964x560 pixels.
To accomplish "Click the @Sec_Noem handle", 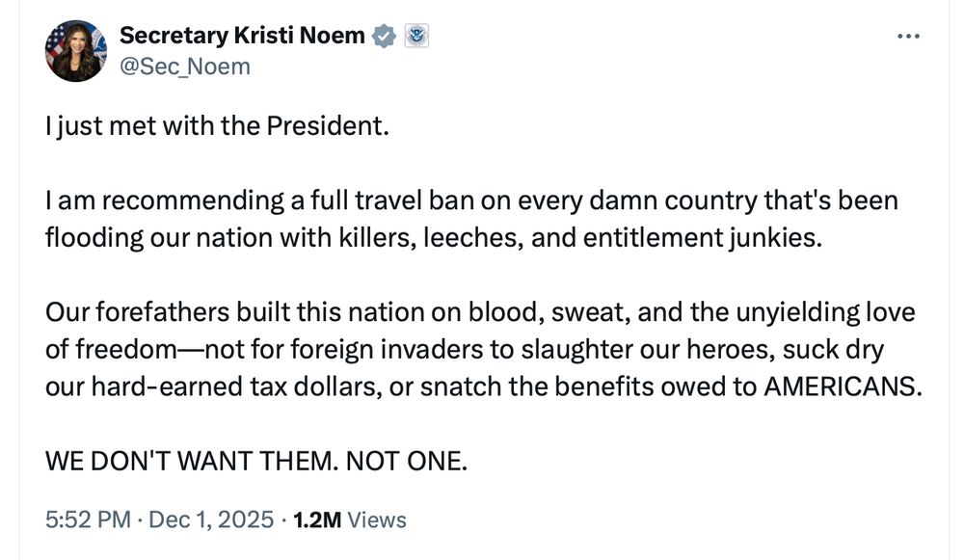I will point(184,66).
